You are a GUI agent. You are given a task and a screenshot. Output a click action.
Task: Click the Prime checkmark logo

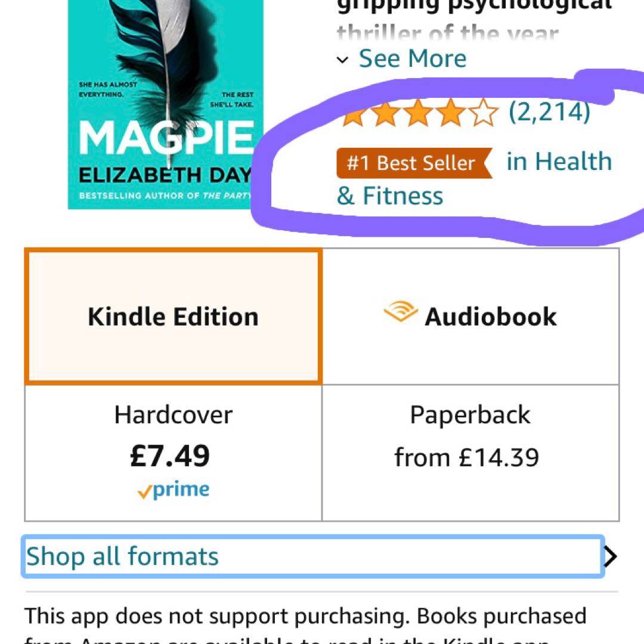point(174,490)
